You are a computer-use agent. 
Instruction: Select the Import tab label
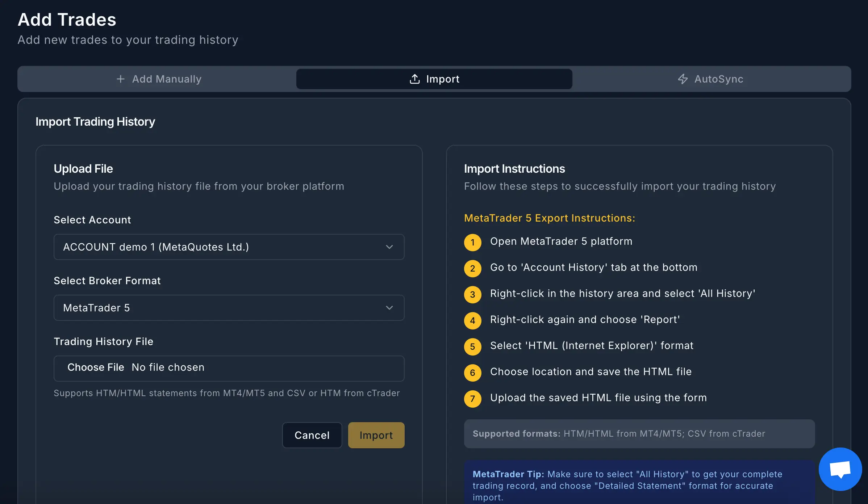pos(434,79)
